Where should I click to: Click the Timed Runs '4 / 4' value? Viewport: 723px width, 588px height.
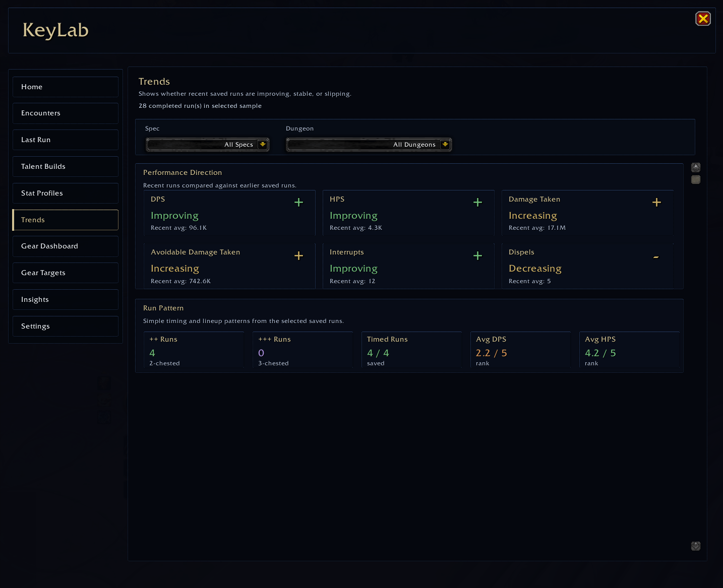click(x=378, y=353)
